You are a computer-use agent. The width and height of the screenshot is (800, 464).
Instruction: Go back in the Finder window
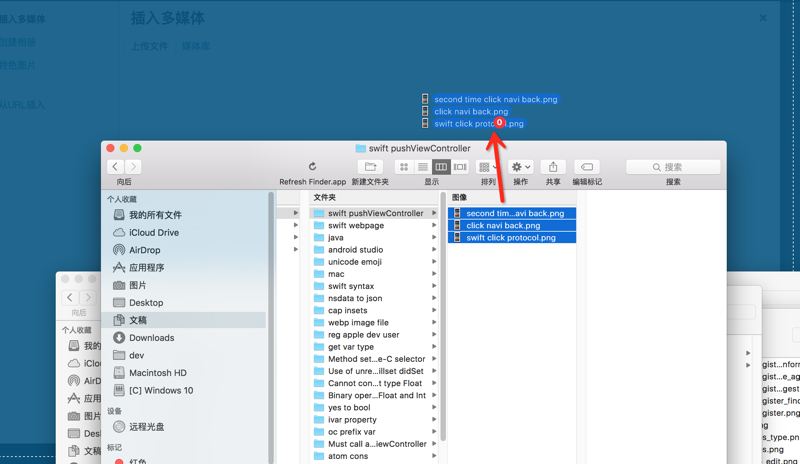tap(115, 166)
